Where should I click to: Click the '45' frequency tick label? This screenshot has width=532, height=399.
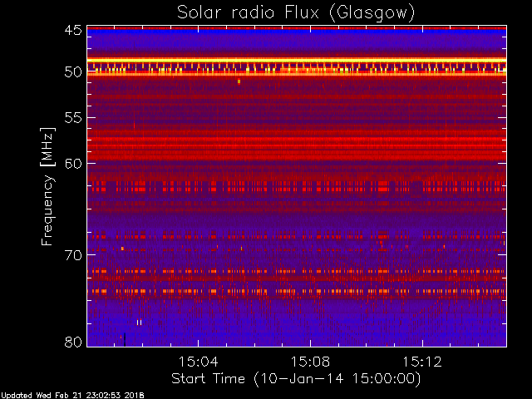tap(73, 30)
